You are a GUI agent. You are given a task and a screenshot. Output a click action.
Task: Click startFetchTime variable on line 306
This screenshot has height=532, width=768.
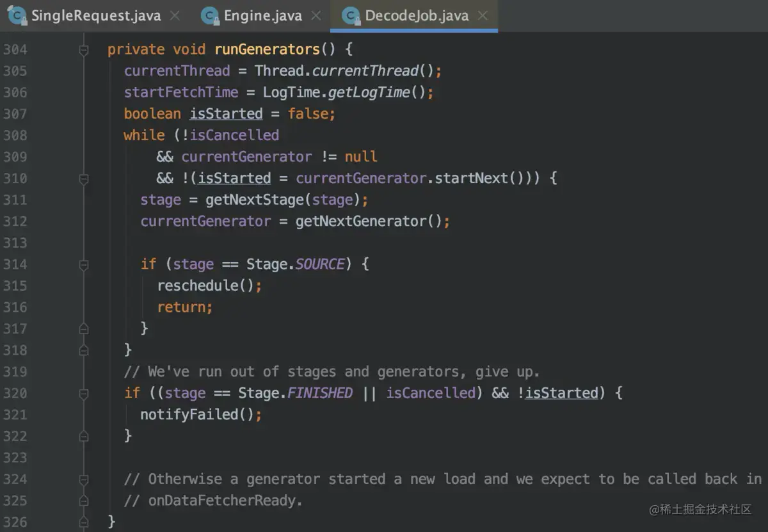[x=181, y=92]
